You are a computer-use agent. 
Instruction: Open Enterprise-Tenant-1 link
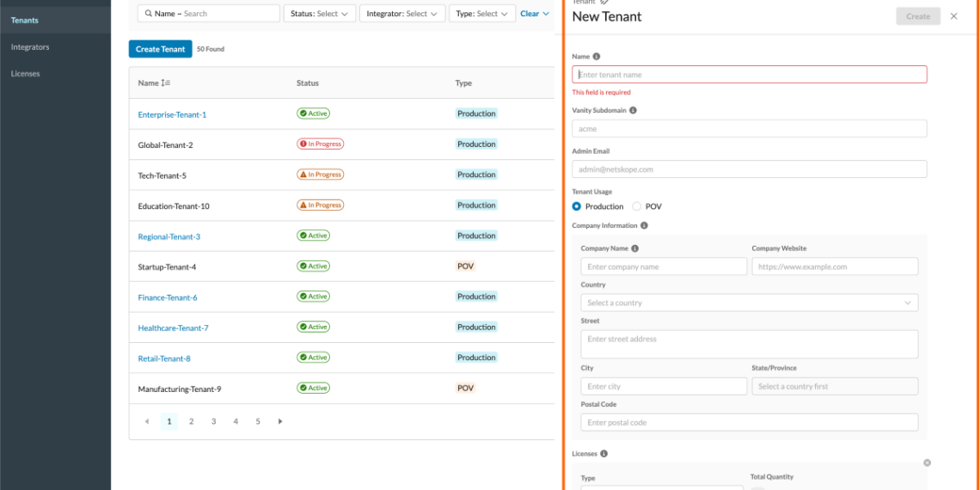point(172,114)
